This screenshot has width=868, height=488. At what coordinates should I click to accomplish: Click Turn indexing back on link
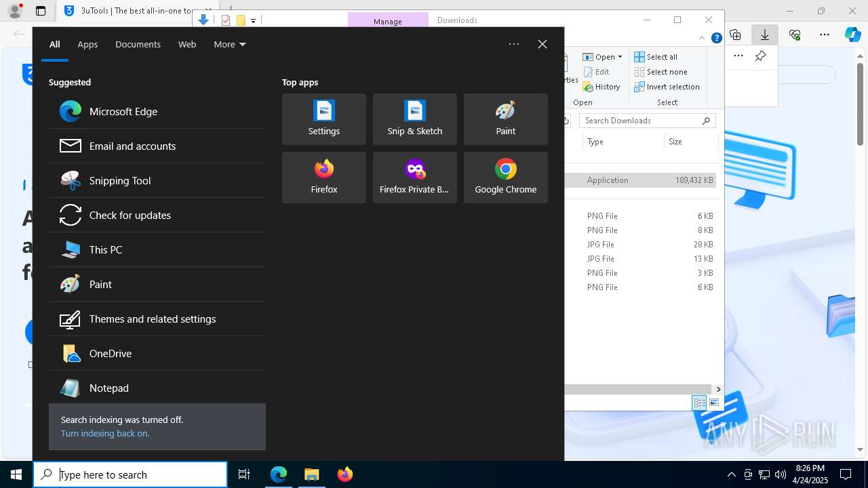(x=105, y=433)
